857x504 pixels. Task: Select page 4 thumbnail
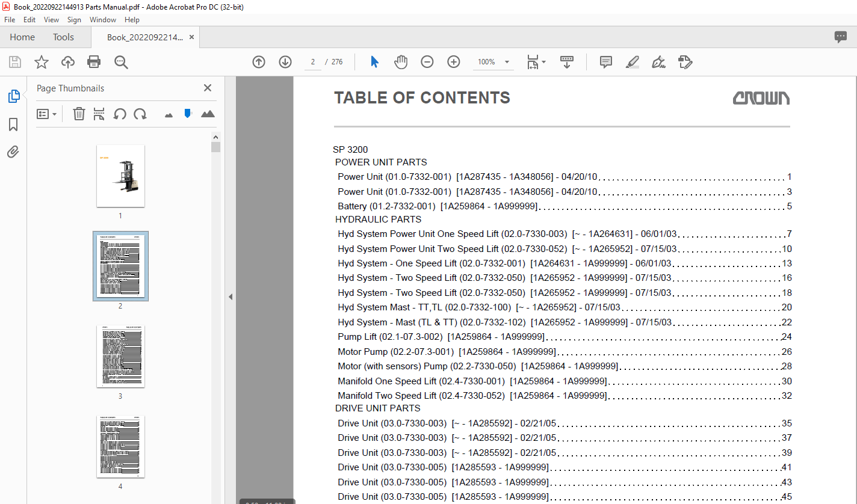tap(120, 447)
